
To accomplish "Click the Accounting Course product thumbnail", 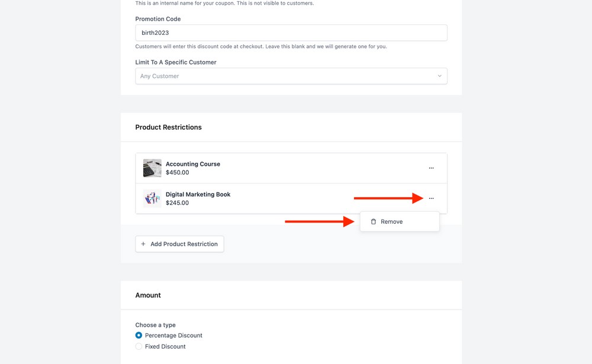I will (152, 168).
